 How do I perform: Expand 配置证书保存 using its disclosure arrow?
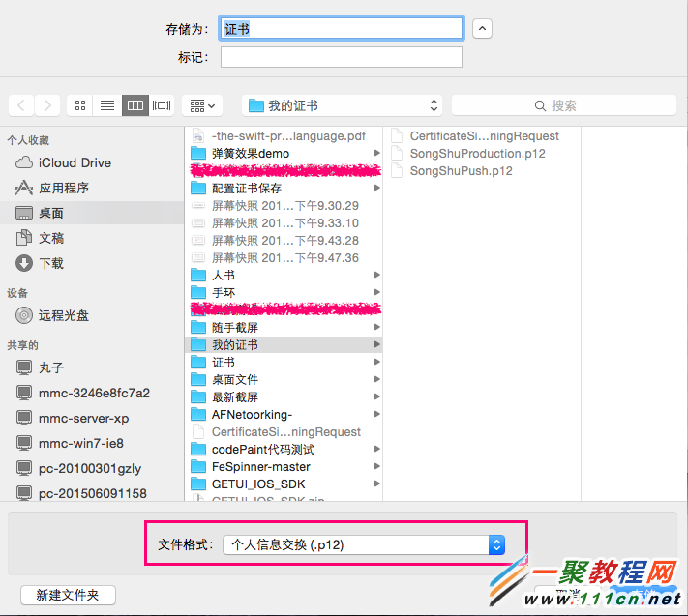(x=377, y=188)
